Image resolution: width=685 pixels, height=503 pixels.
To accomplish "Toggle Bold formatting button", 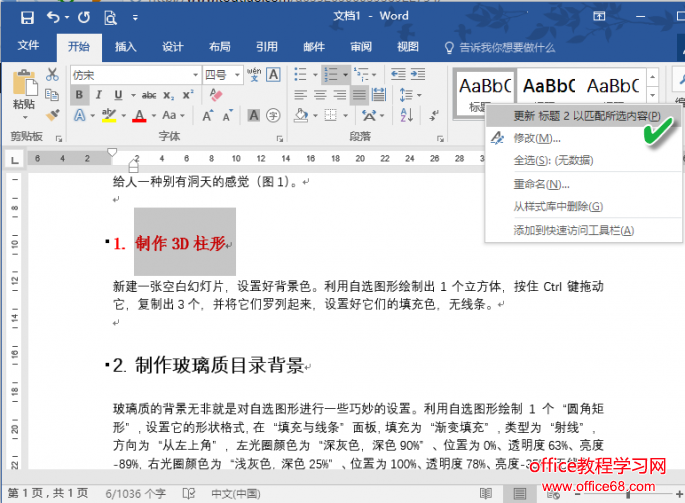I will coord(80,95).
